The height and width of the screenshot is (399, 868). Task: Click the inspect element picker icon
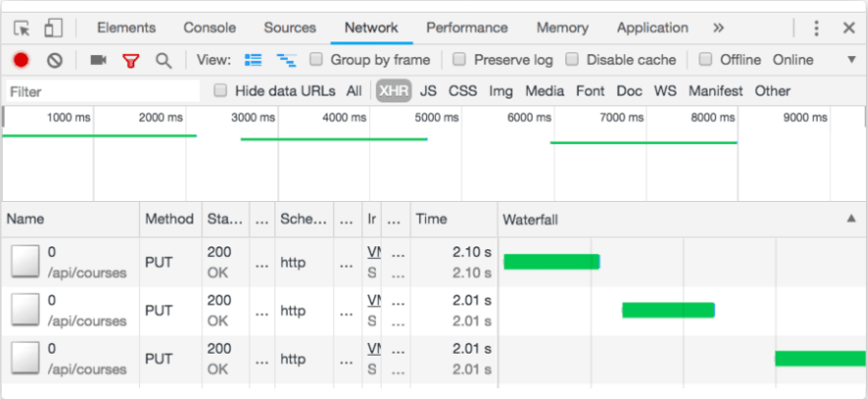point(22,29)
